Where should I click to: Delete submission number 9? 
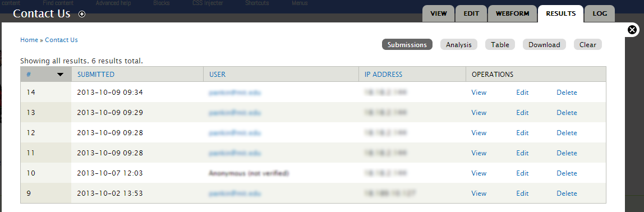[x=567, y=193]
